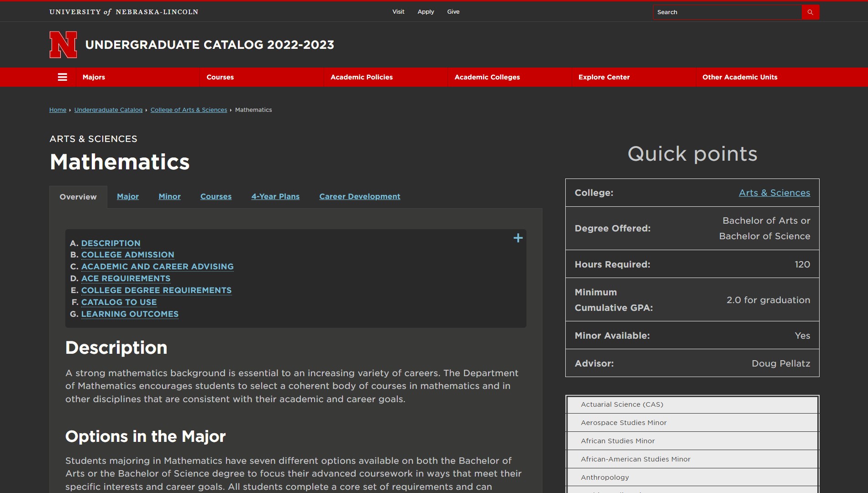The image size is (868, 493).
Task: Click the Arts & Sciences college link
Action: (774, 193)
